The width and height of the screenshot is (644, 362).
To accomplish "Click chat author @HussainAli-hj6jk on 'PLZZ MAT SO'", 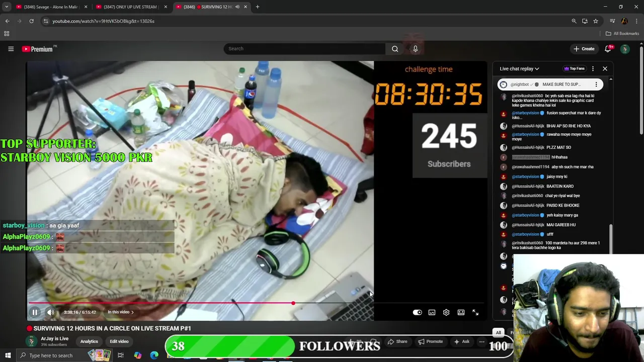I will 528,147.
